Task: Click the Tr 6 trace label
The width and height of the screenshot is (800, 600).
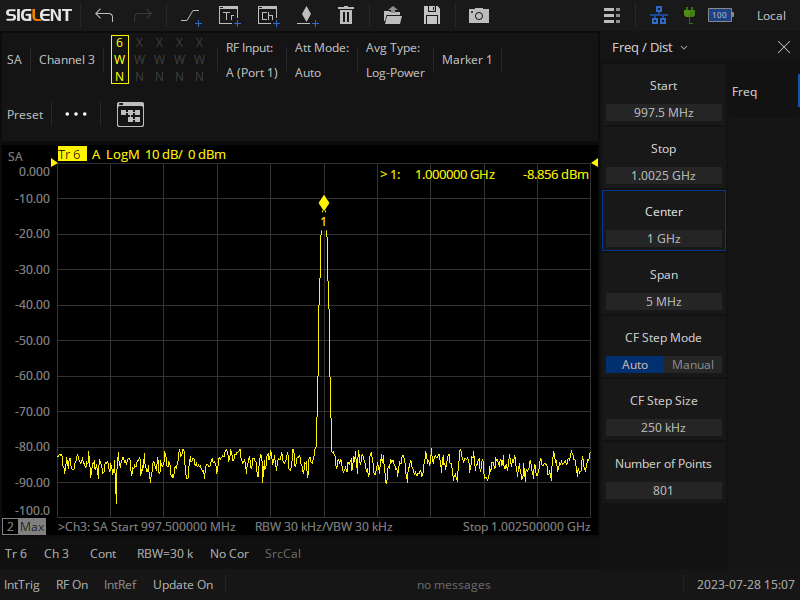Action: click(71, 154)
